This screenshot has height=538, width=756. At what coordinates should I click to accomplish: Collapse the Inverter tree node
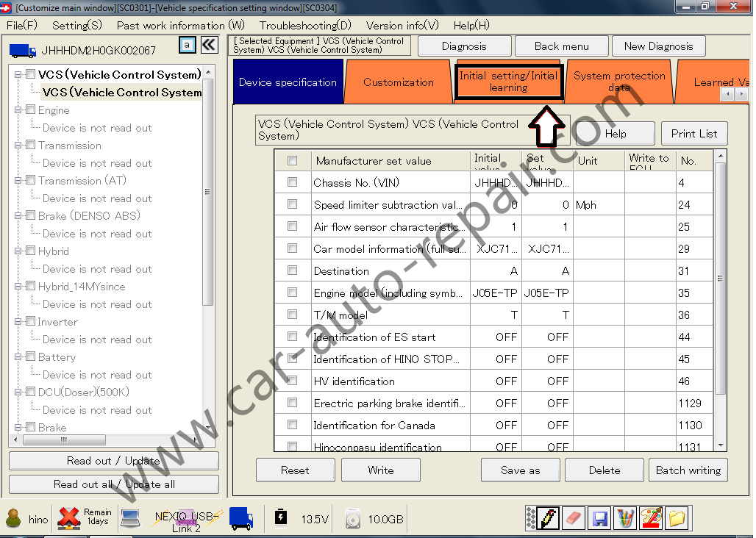[x=18, y=321]
